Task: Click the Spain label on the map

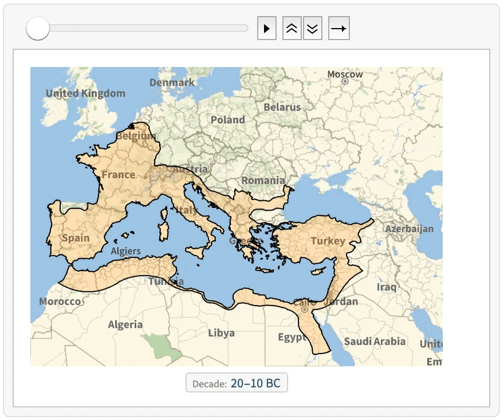Action: coord(76,237)
